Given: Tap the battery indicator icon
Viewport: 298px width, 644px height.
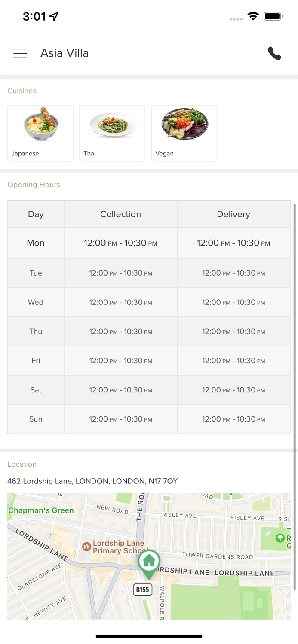Looking at the screenshot, I should point(273,16).
